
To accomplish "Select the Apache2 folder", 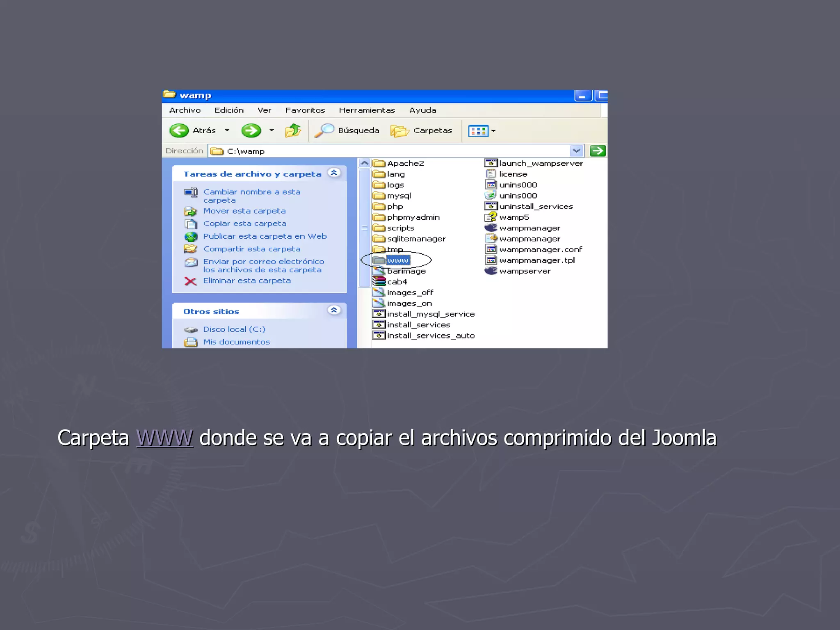I will tap(398, 163).
